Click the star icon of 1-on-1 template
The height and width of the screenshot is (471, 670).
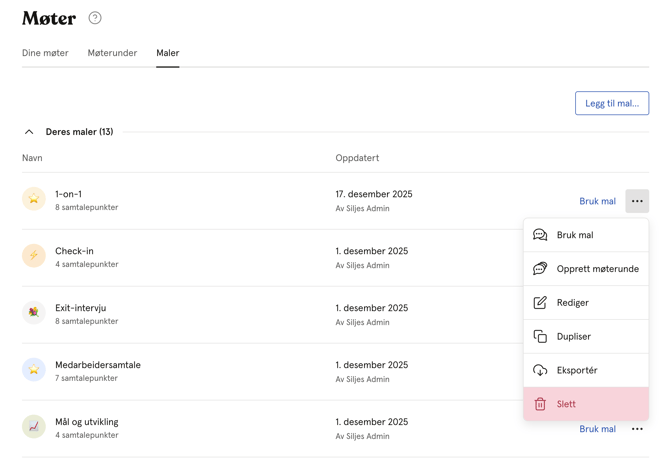(34, 198)
